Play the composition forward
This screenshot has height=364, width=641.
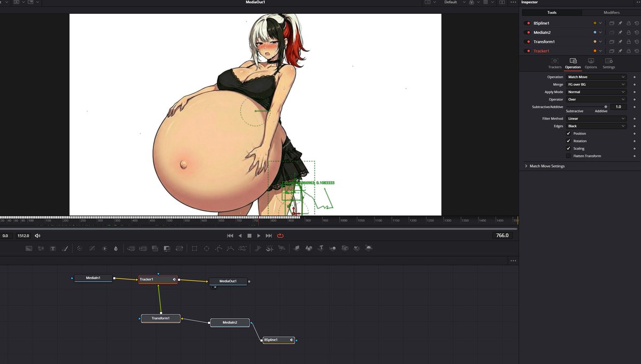point(259,235)
